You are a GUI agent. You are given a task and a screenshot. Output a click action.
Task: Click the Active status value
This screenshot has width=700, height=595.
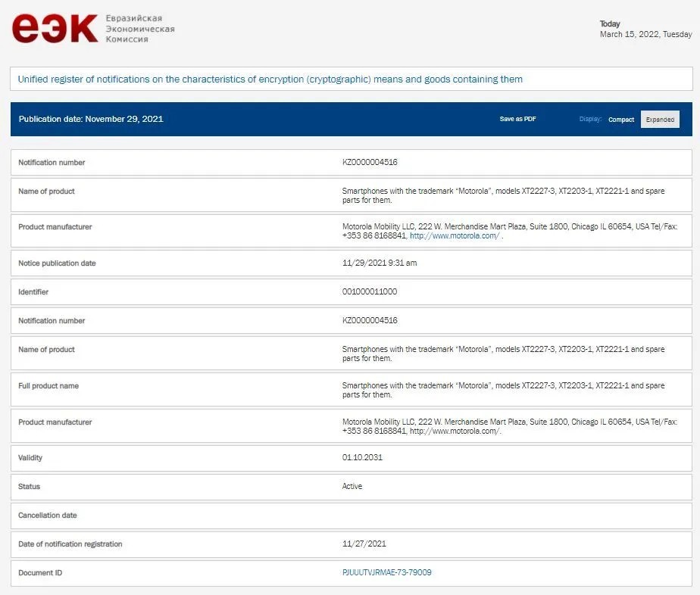[352, 486]
